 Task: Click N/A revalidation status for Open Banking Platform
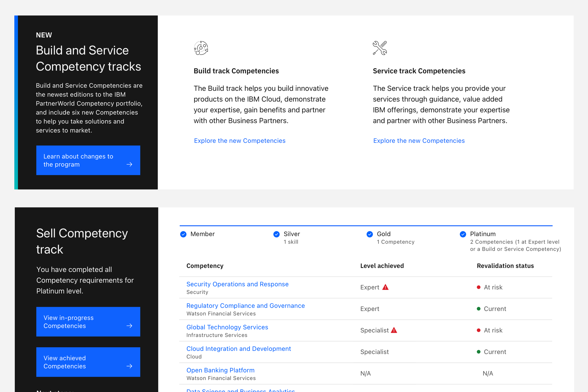point(488,373)
